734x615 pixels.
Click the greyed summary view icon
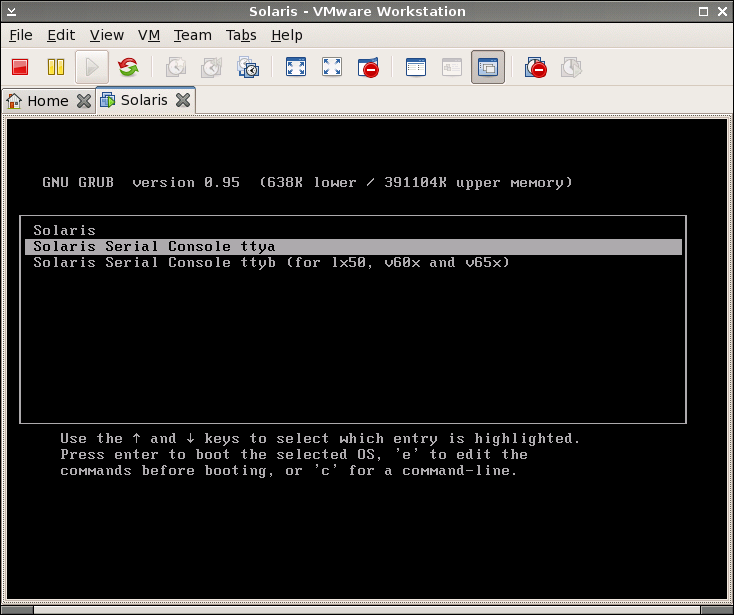[x=452, y=67]
